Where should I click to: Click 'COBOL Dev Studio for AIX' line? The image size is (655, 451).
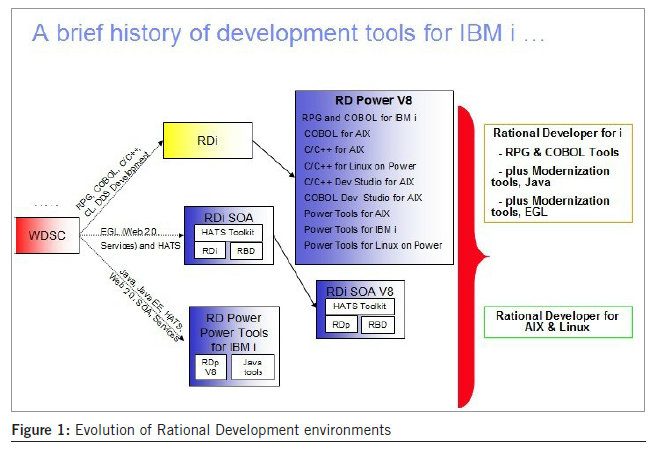363,198
